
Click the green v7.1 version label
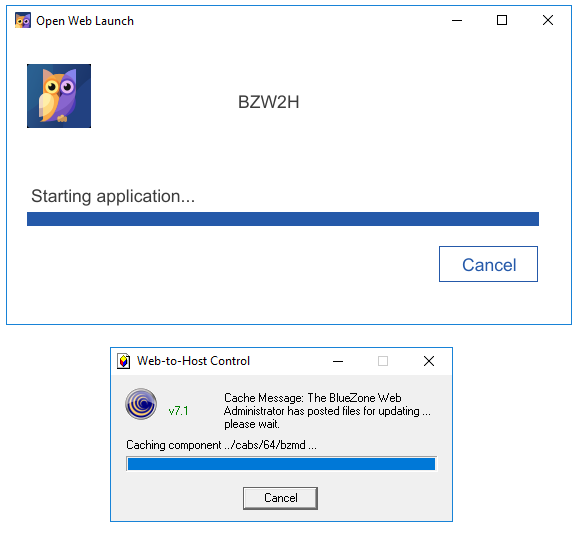[x=178, y=411]
